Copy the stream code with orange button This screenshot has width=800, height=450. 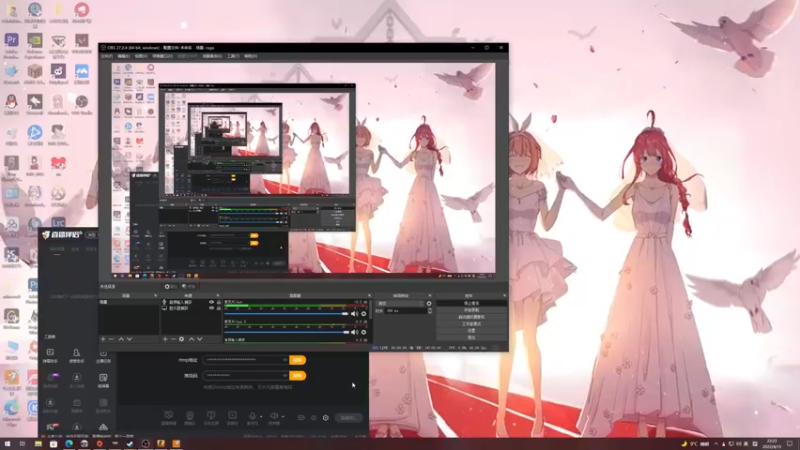pyautogui.click(x=297, y=376)
